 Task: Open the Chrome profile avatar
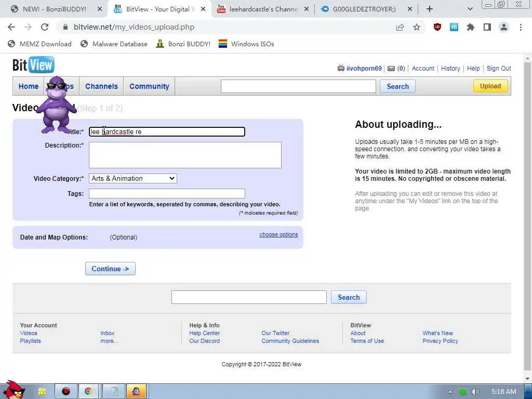[x=504, y=27]
